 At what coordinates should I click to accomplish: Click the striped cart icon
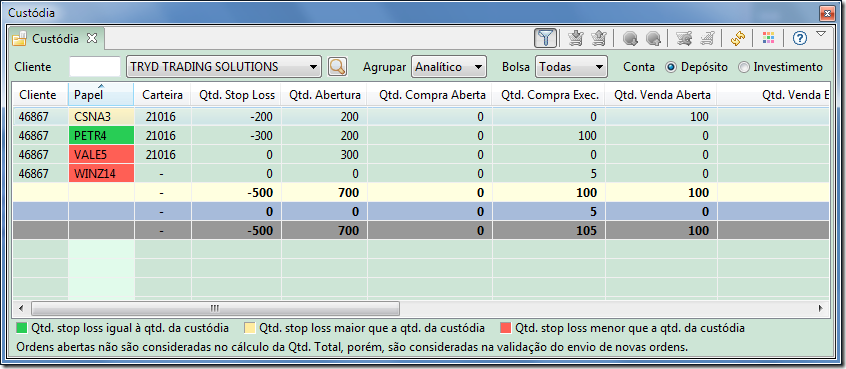click(x=707, y=38)
